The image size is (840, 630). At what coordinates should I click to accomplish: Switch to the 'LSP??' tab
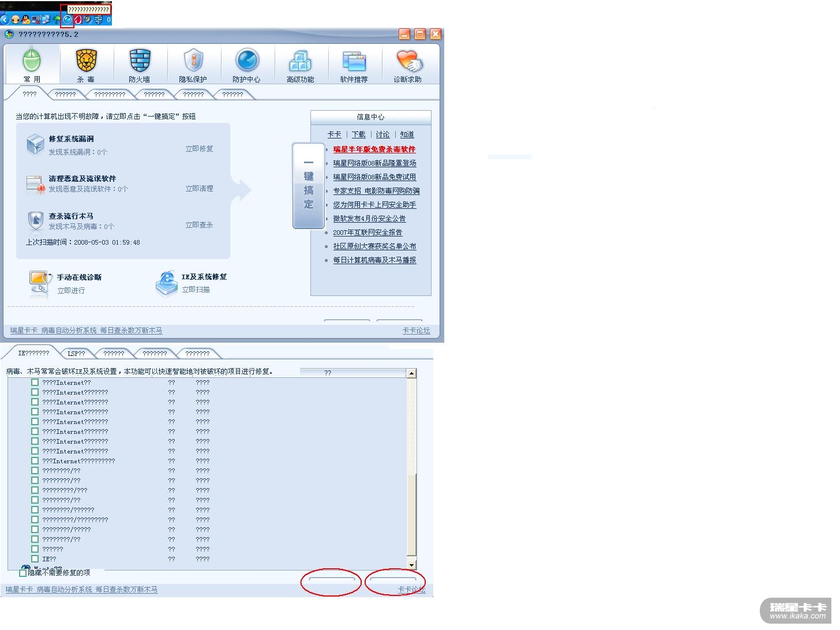click(x=76, y=354)
